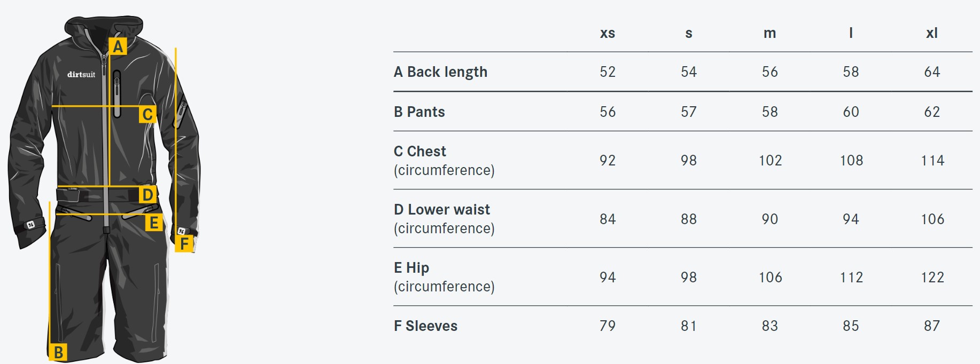Click the C Chest row label
The width and height of the screenshot is (980, 364).
click(420, 152)
